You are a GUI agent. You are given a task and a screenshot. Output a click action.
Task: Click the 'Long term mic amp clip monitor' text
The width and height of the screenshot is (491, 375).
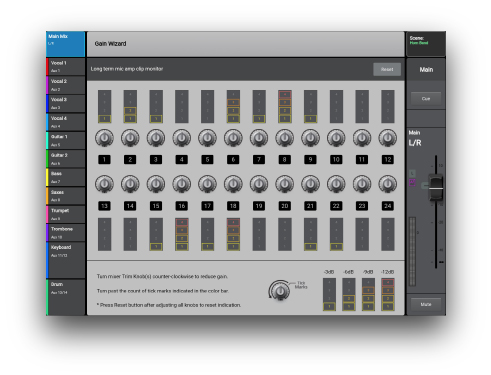coord(127,69)
